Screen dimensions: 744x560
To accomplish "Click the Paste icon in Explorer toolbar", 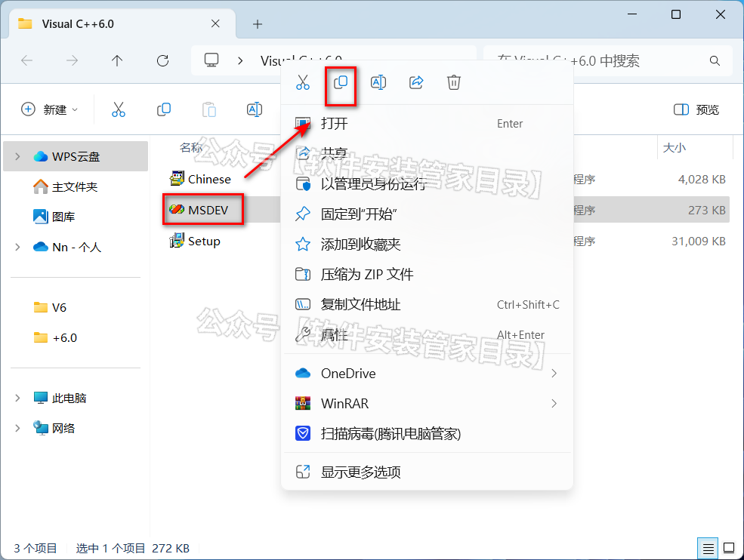I will 208,109.
